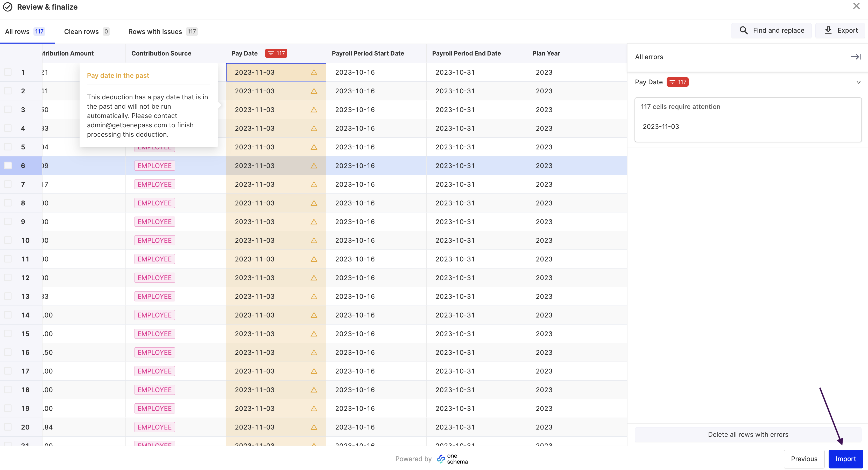
Task: Click the Find and replace magnifier icon
Action: tap(743, 30)
